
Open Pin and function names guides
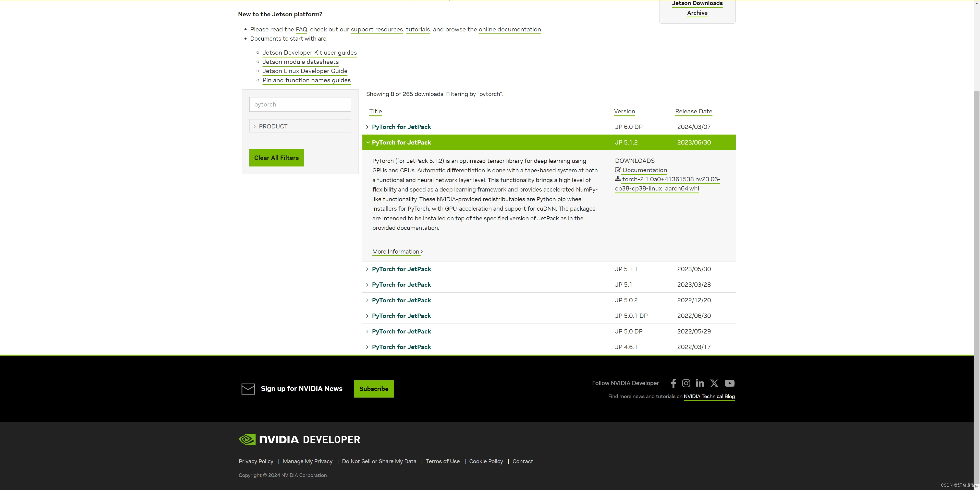[306, 80]
